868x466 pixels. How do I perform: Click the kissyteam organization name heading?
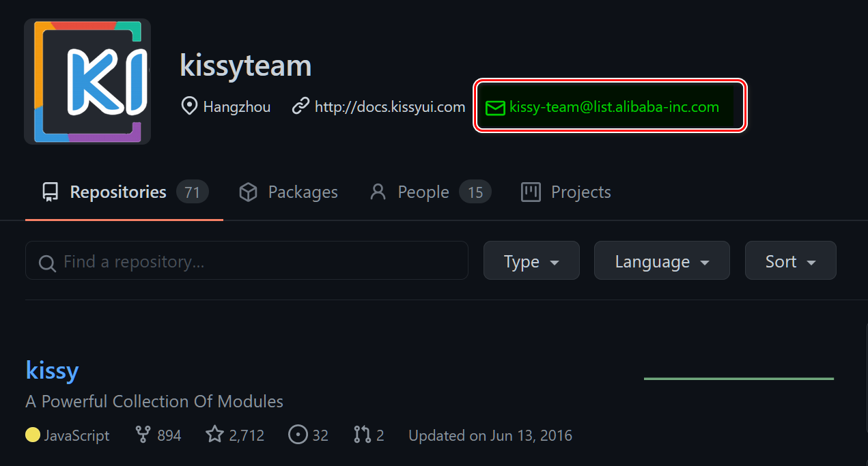(246, 65)
